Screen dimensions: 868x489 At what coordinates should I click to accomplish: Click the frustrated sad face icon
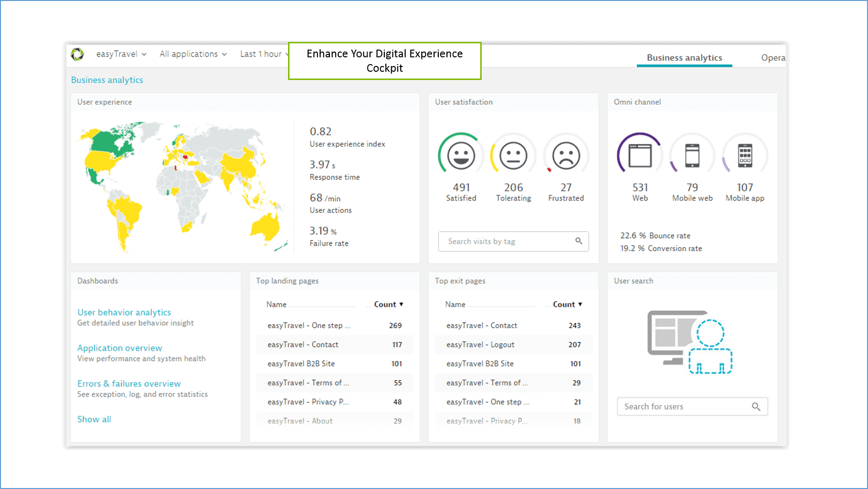pyautogui.click(x=566, y=156)
